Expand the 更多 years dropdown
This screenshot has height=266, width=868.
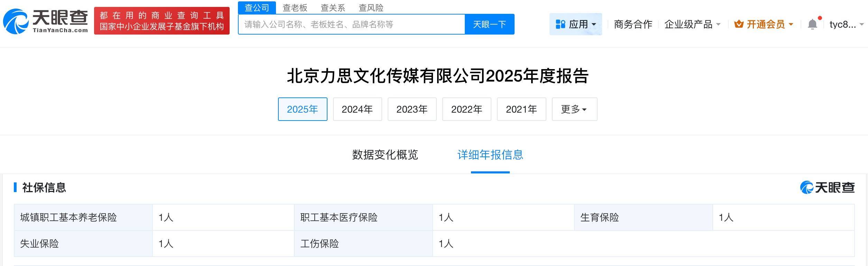574,109
